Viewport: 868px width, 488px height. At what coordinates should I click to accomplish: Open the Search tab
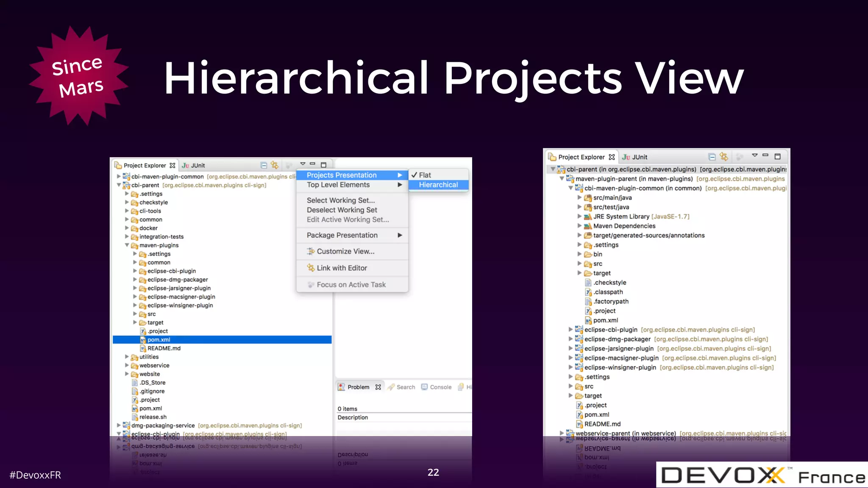click(401, 387)
